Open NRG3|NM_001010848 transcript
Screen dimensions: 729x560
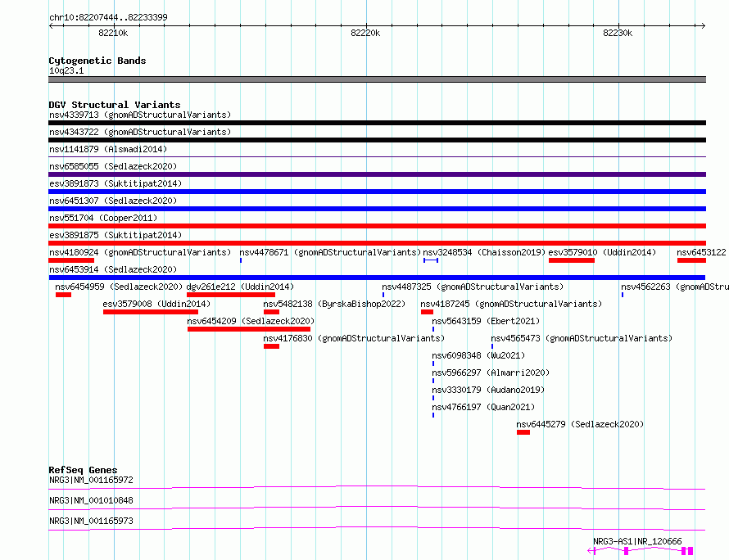(x=91, y=500)
